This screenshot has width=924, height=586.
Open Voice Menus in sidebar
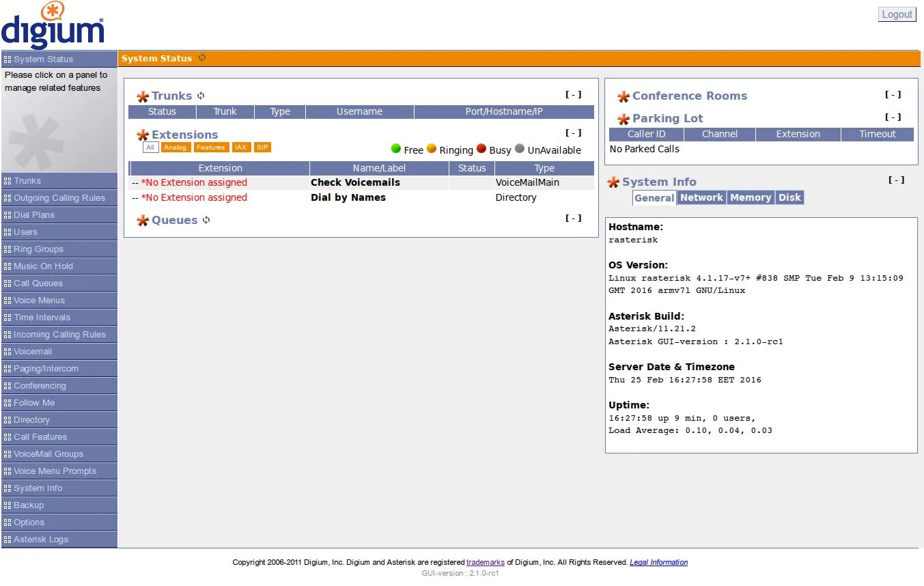click(59, 301)
